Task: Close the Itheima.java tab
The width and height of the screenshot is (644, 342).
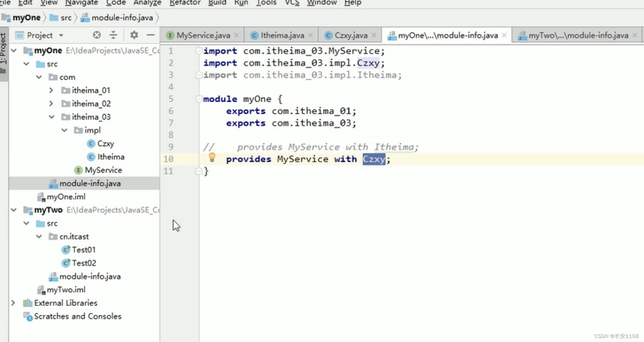Action: (311, 35)
